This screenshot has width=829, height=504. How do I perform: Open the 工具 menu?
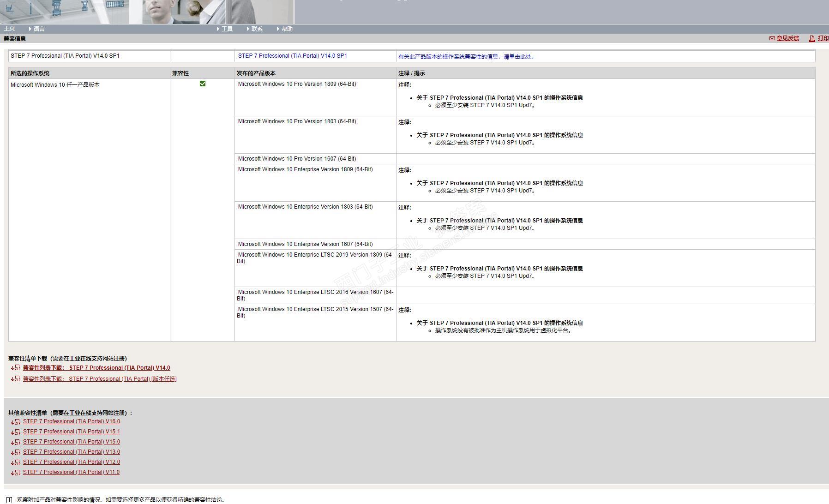[225, 29]
